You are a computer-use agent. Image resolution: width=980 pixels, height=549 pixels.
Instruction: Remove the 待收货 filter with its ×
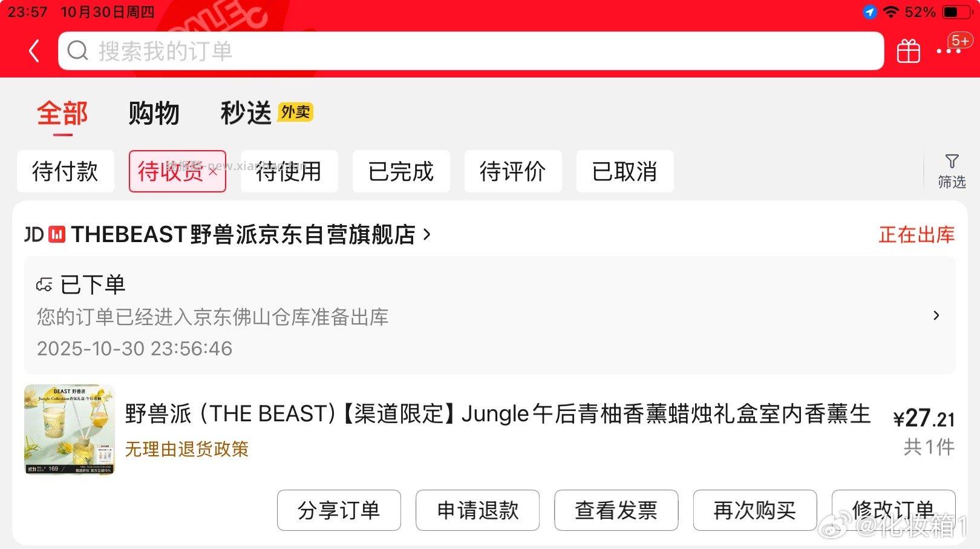[x=213, y=171]
